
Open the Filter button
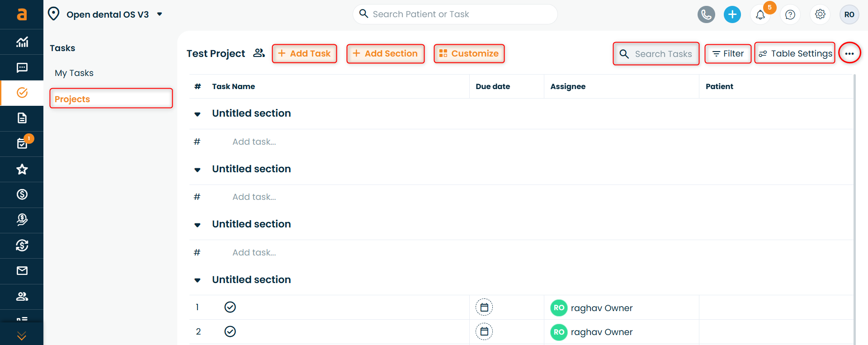tap(728, 53)
